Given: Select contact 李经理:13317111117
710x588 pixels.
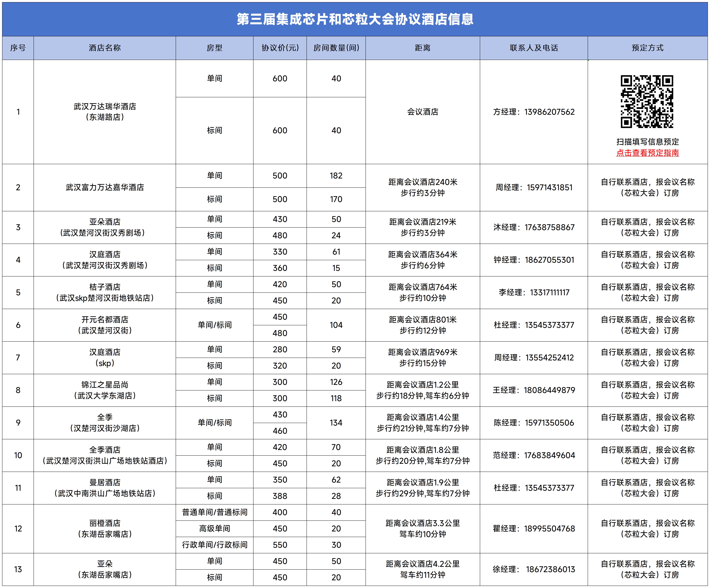Looking at the screenshot, I should coord(534,292).
